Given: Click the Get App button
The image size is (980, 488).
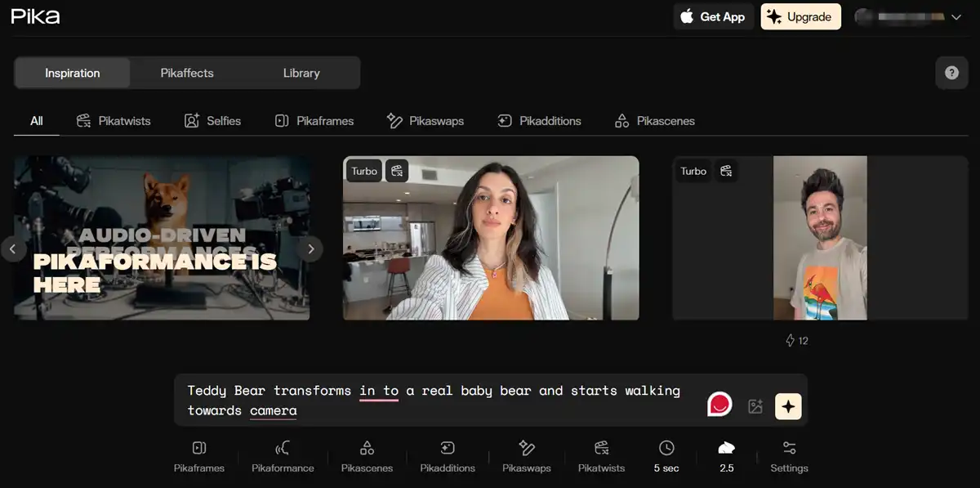Looking at the screenshot, I should (x=713, y=16).
